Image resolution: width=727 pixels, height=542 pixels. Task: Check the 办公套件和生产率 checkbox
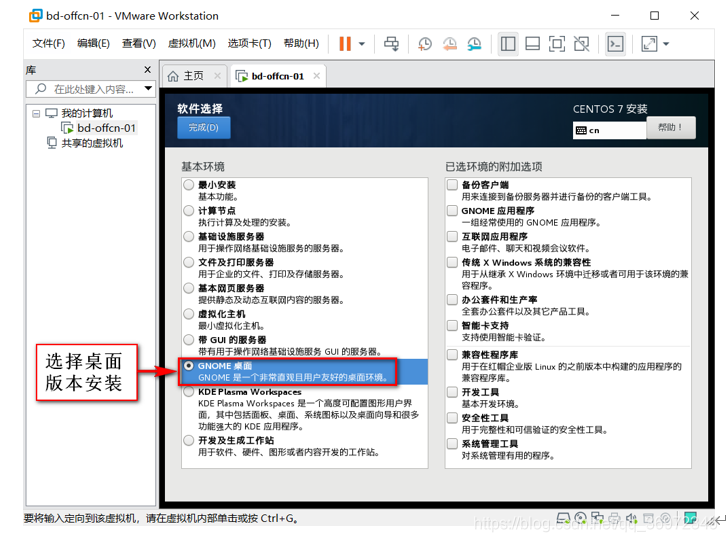453,300
